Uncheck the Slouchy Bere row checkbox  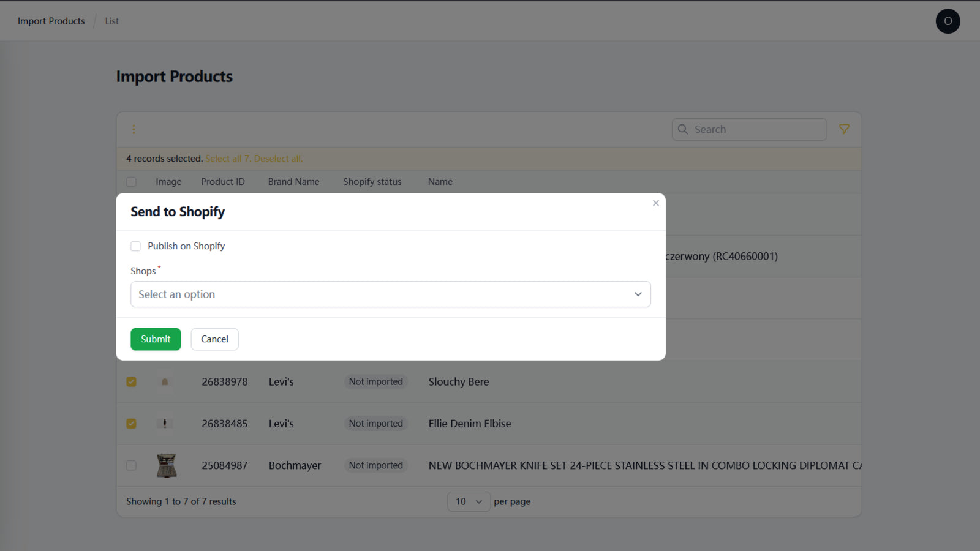(x=131, y=381)
